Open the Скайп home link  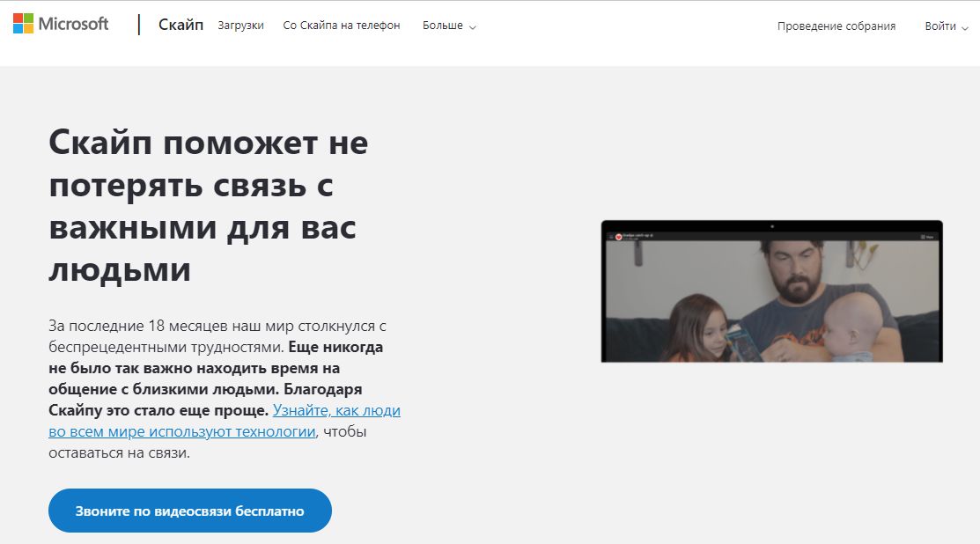[181, 25]
